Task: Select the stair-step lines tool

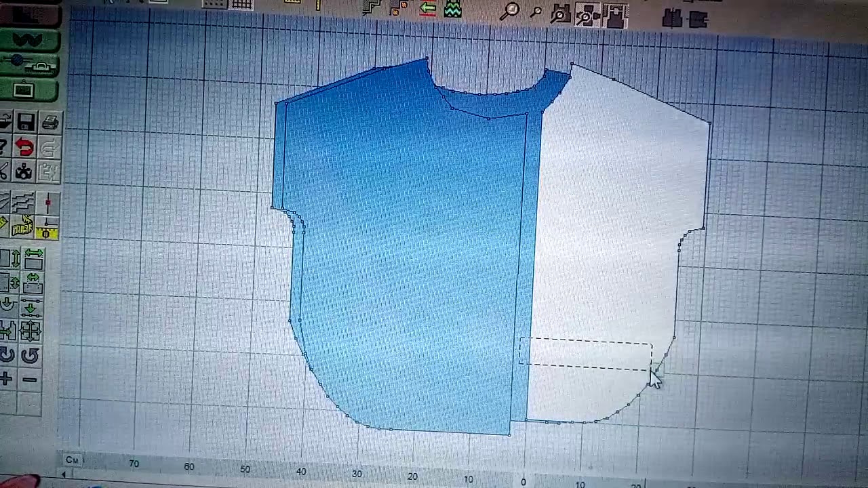Action: [22, 202]
